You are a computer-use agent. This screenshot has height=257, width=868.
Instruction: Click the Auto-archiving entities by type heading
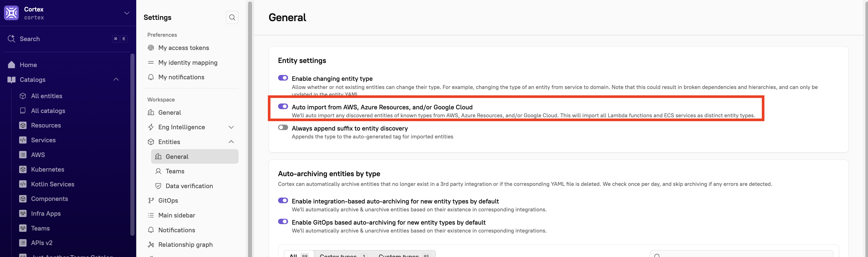[x=329, y=174]
